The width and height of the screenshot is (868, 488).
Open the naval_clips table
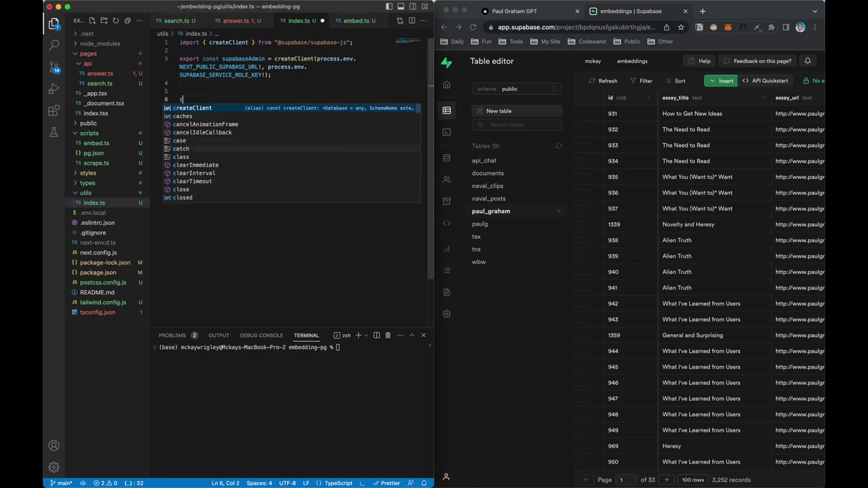tap(488, 186)
